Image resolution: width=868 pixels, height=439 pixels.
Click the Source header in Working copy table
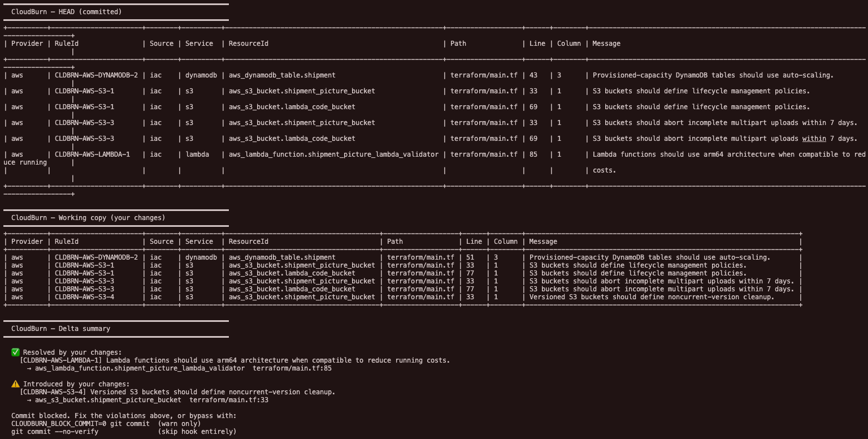[x=162, y=242]
